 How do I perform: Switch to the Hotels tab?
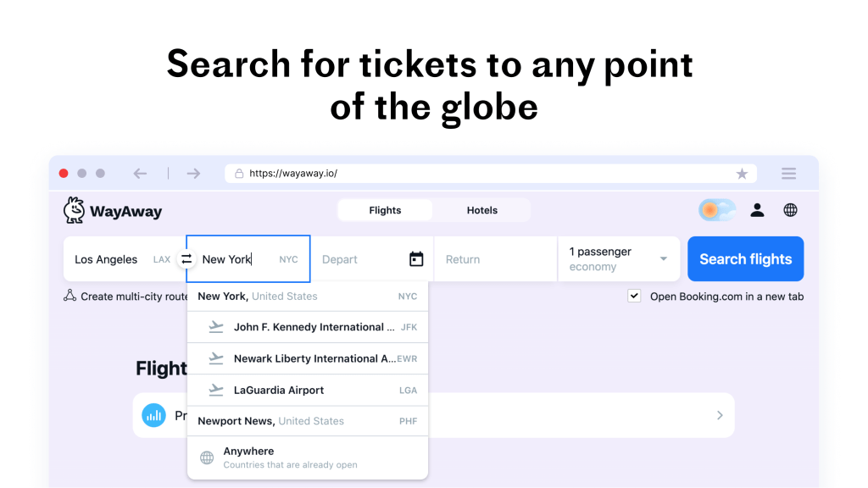pos(481,210)
